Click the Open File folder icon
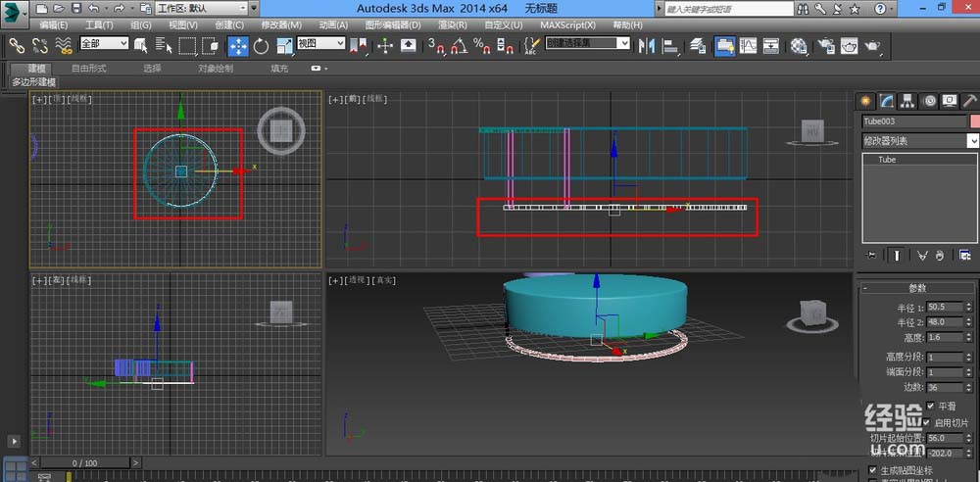The width and height of the screenshot is (980, 482). pos(58,9)
